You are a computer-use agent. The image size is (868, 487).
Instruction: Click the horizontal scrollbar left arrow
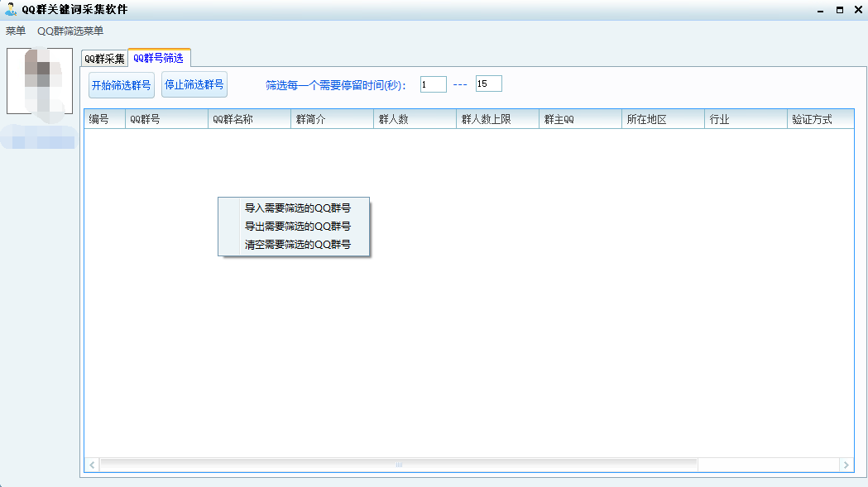click(92, 465)
